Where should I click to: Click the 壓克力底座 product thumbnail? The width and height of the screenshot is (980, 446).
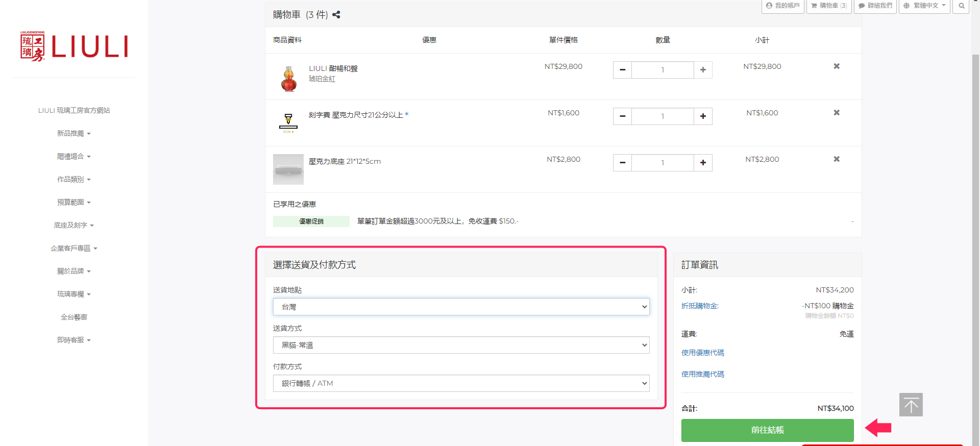click(288, 169)
